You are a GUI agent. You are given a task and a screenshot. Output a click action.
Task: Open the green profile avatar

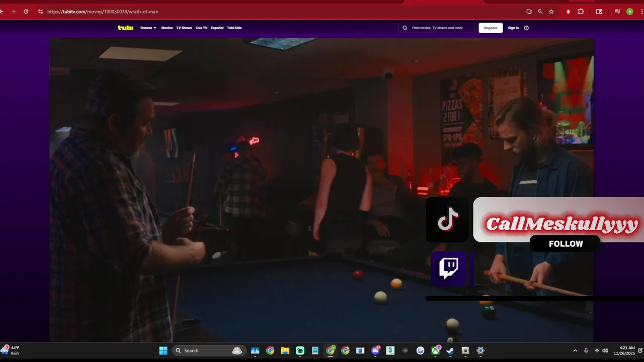629,11
